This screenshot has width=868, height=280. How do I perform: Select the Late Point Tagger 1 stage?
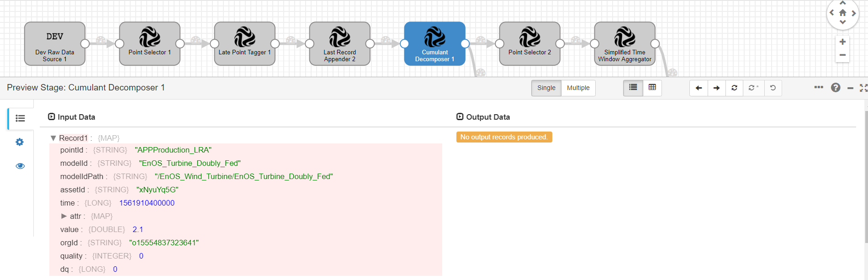pyautogui.click(x=244, y=44)
